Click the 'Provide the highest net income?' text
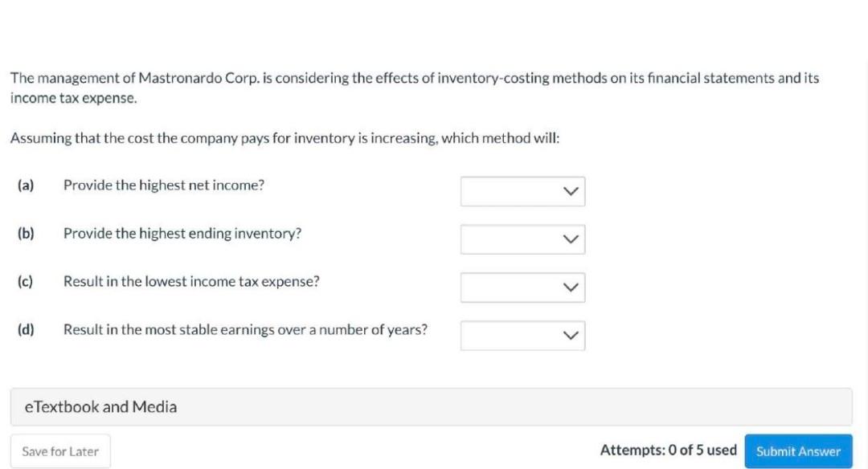The width and height of the screenshot is (868, 469). pos(164,185)
